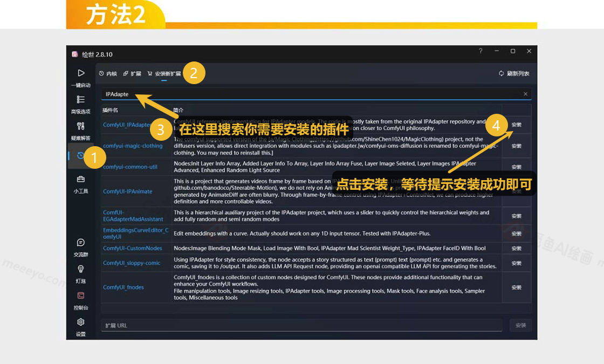Open the 一键启动 launch page icon
Viewport: 604px width, 364px height.
(81, 73)
